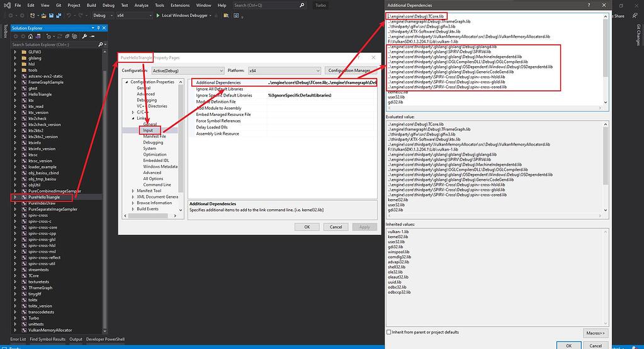Pin the Solution Explorer panel
Screen dimensions: 644x349
pyautogui.click(x=99, y=28)
